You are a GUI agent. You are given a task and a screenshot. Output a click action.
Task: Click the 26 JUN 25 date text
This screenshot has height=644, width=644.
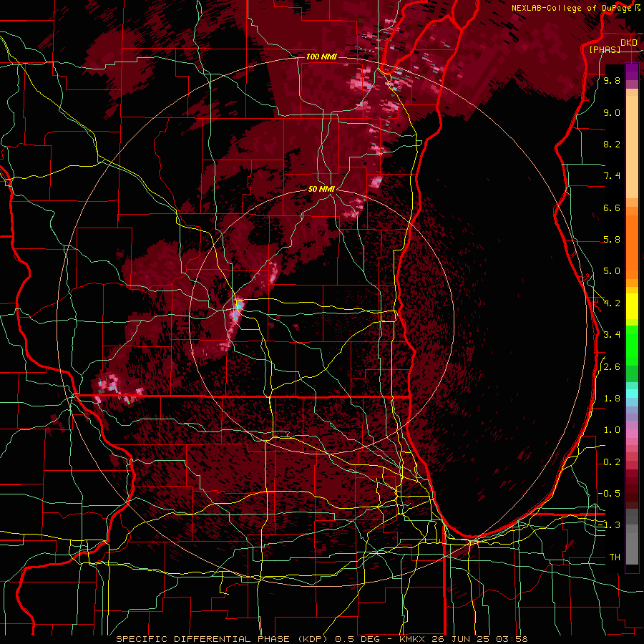(x=459, y=639)
